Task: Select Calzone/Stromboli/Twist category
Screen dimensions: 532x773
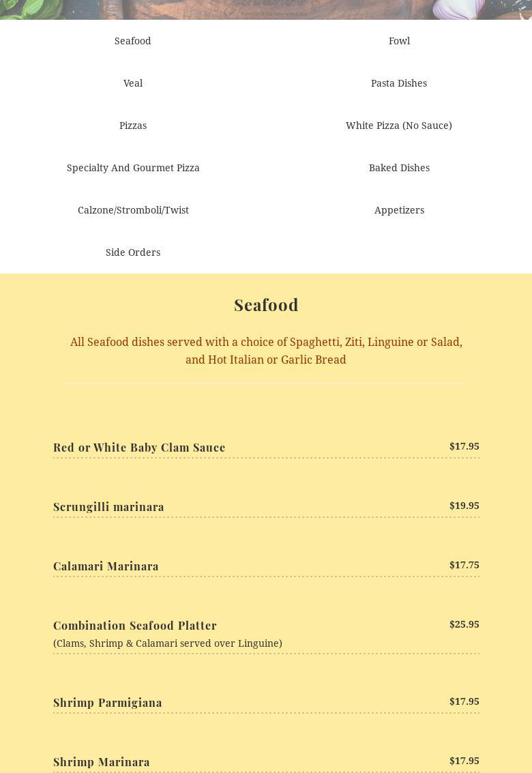Action: coord(133,210)
